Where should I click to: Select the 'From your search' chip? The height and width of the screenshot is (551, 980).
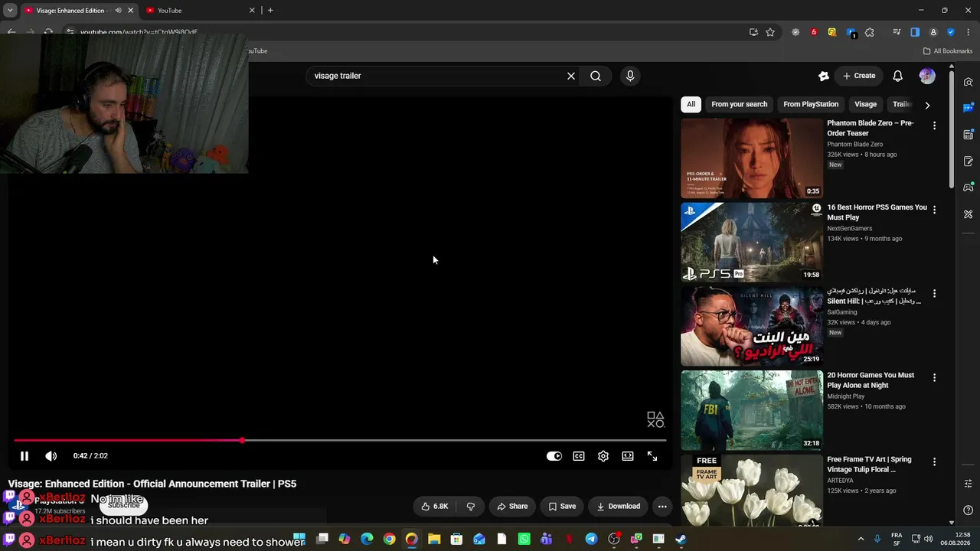(x=739, y=104)
